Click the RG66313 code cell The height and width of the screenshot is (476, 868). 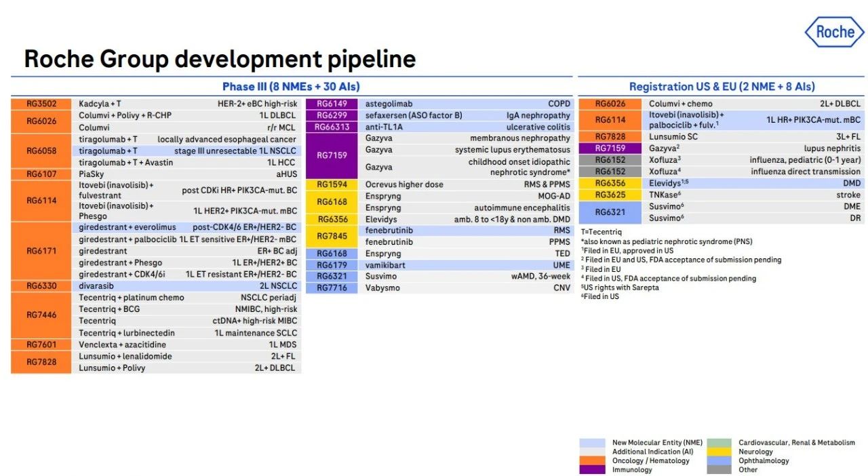(332, 127)
